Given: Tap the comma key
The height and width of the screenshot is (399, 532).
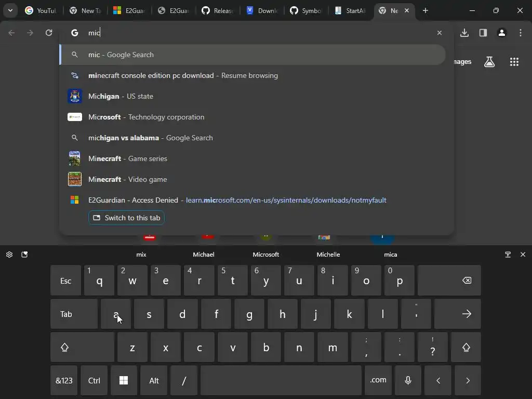Looking at the screenshot, I should pos(366,347).
